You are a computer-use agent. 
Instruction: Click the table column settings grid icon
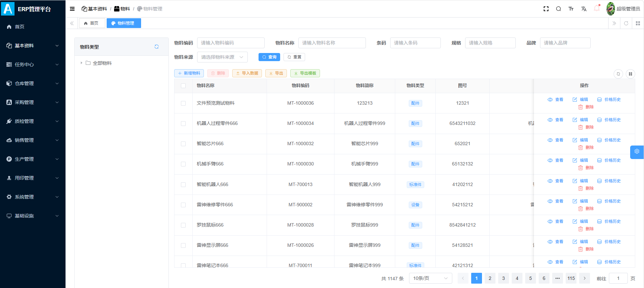coord(630,74)
